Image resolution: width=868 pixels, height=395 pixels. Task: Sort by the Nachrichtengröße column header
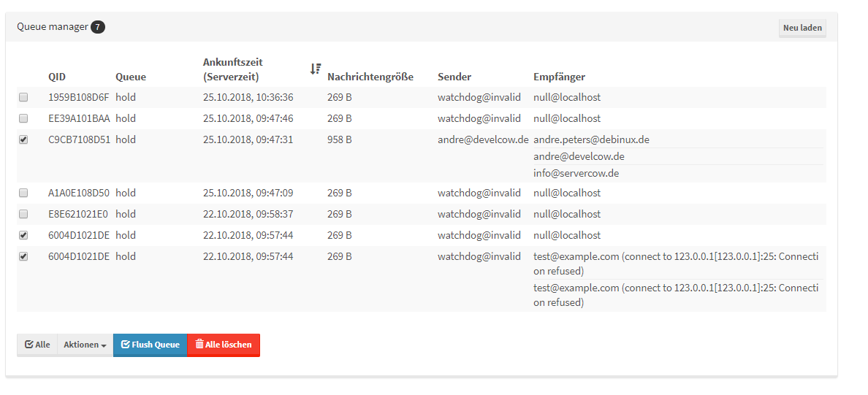[x=370, y=77]
